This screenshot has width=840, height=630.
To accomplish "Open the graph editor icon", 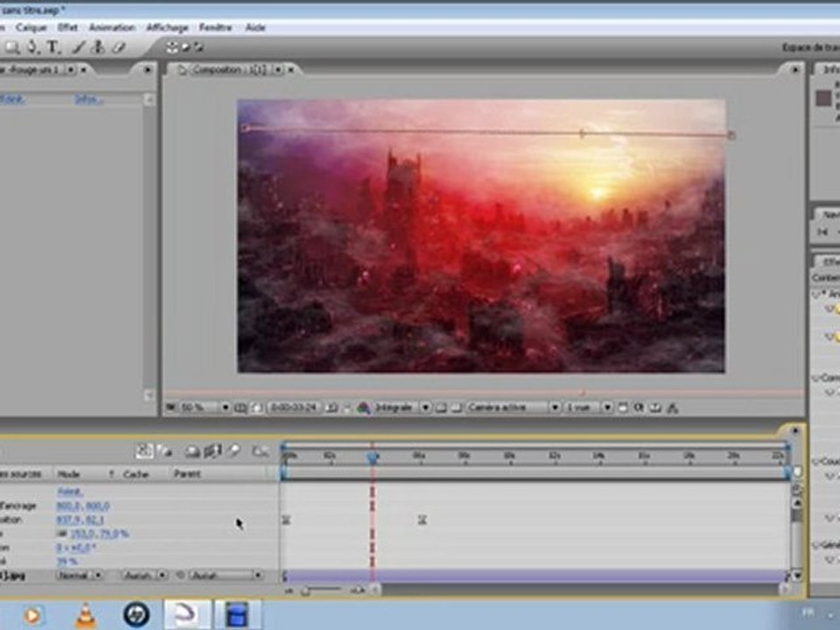I will [261, 451].
